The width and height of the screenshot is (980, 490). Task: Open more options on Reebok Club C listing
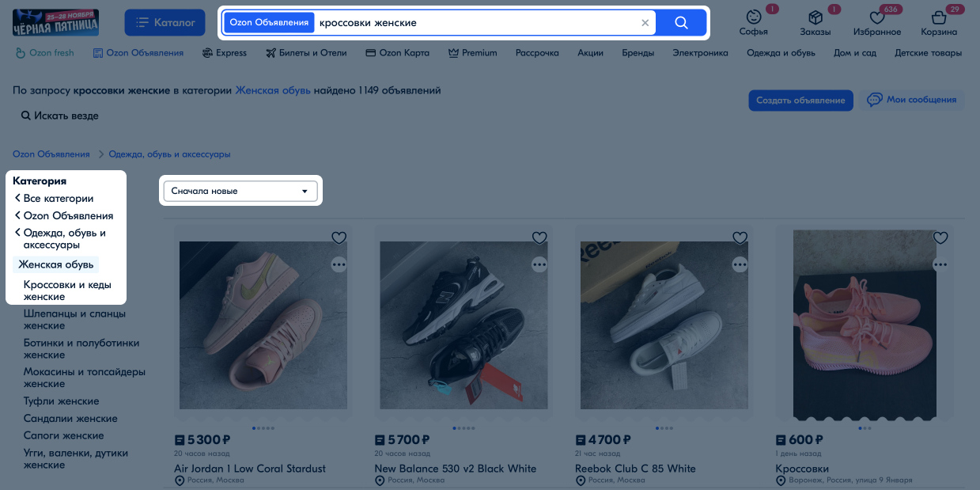[740, 264]
